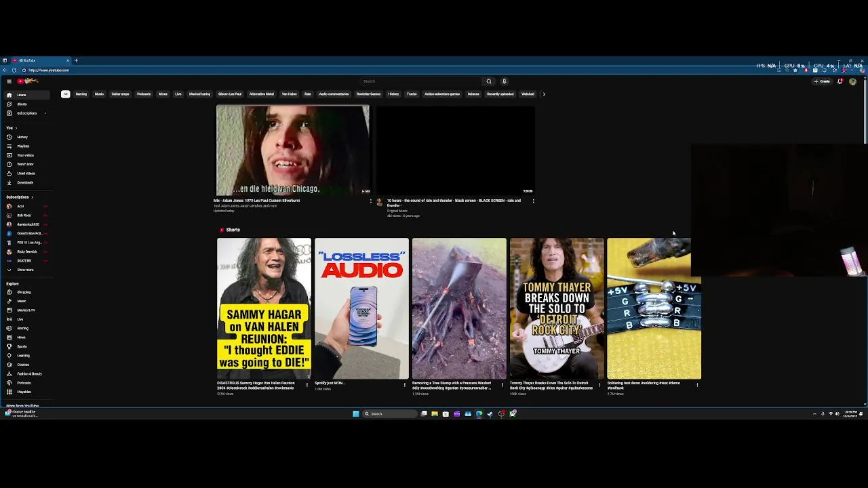This screenshot has width=868, height=488.
Task: Open Movies & TV under Explore
Action: coord(27,310)
